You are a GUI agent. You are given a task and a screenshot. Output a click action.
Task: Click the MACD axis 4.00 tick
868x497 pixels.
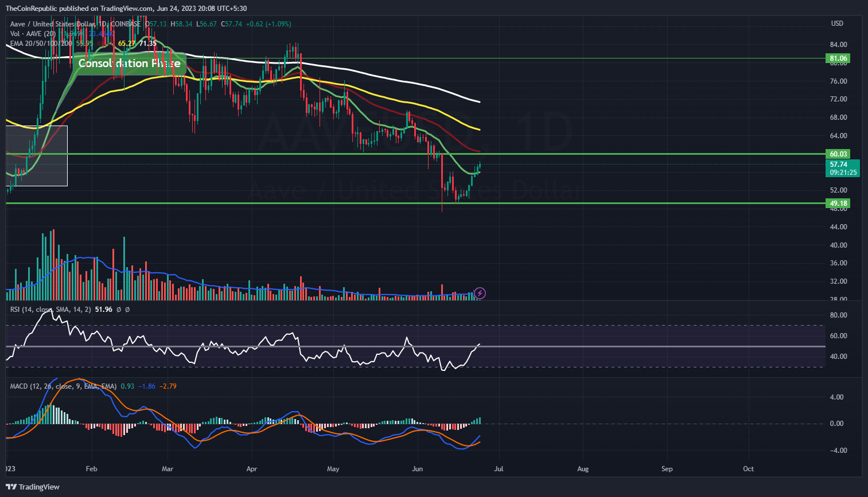(x=836, y=397)
